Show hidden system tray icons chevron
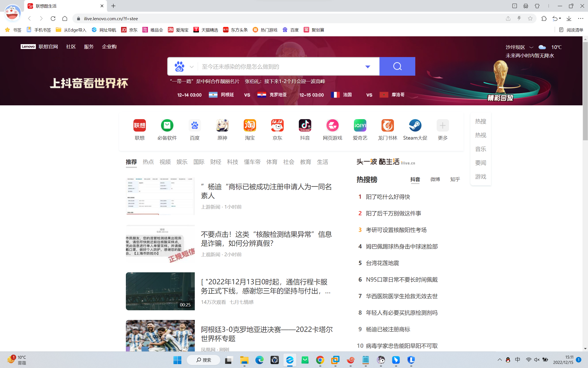Image resolution: width=588 pixels, height=368 pixels. [x=500, y=360]
